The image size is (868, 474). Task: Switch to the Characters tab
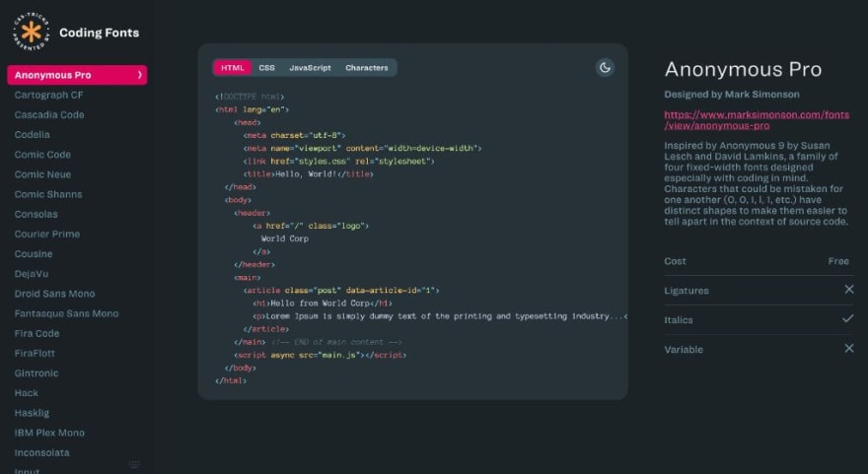[x=367, y=67]
